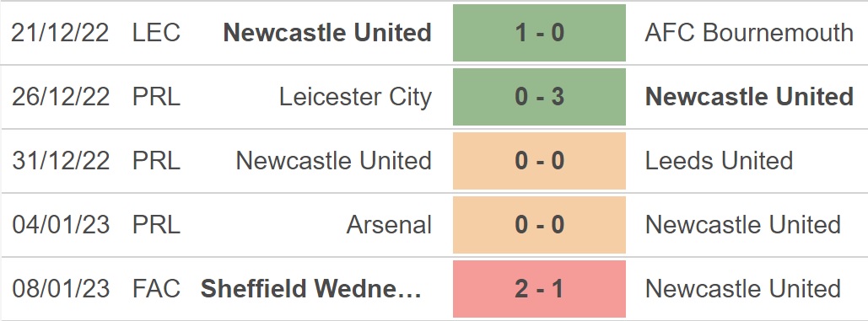
Task: Open the 2 - 1 score box
Action: (539, 289)
